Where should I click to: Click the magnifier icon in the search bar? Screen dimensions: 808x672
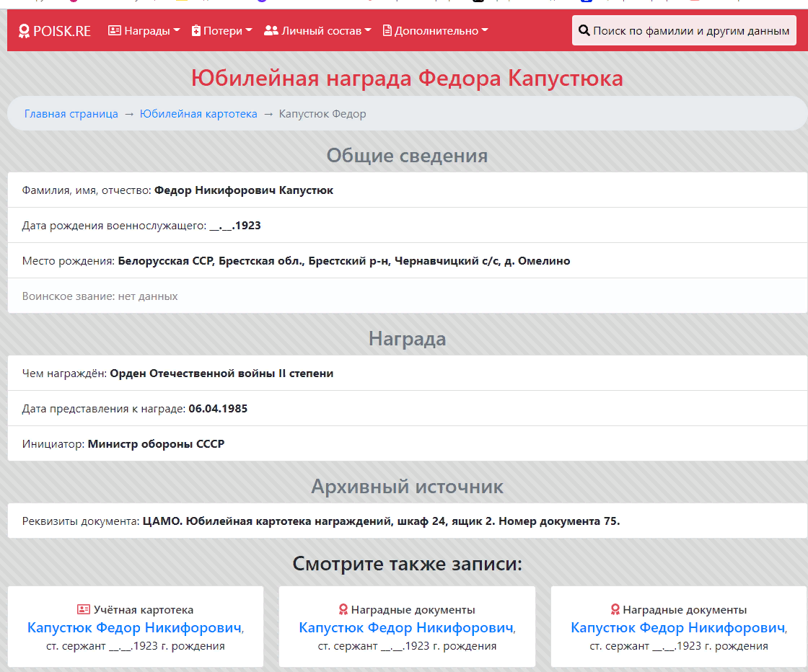[x=583, y=30]
